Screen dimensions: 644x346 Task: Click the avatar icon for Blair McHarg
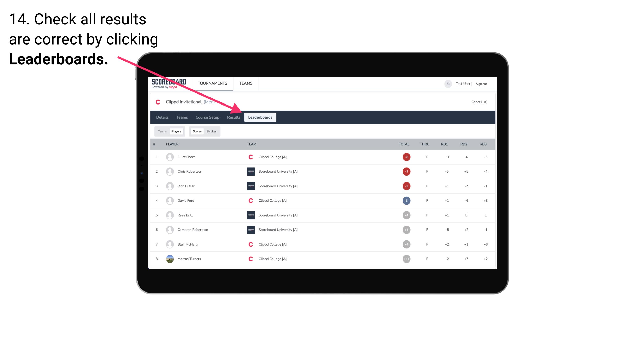(x=169, y=244)
